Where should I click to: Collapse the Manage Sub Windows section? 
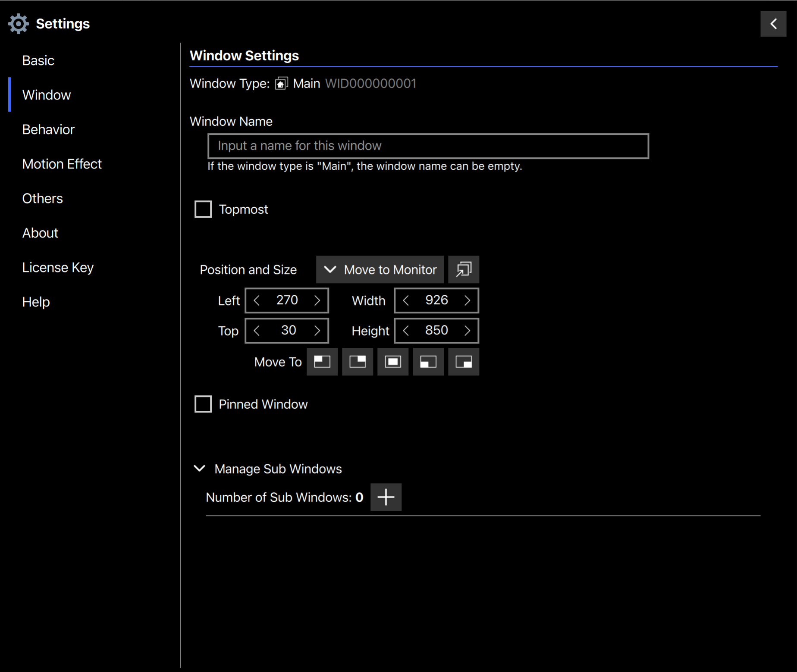(x=200, y=469)
